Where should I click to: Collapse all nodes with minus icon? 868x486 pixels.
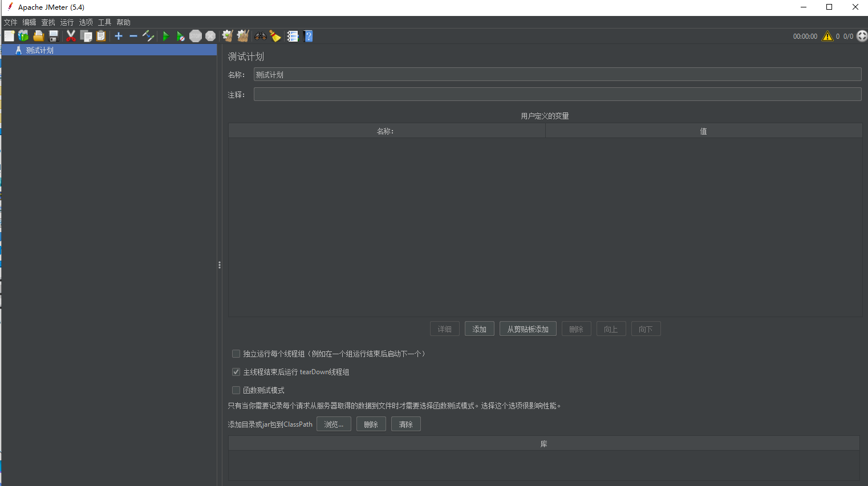point(133,36)
